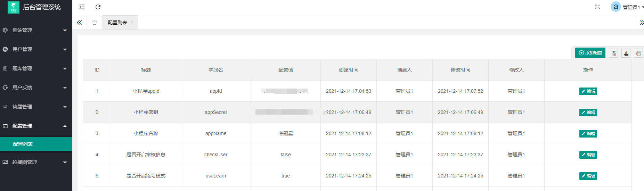Screen dimensions: 644x191
Task: Open the column filter grid icon
Action: click(614, 53)
